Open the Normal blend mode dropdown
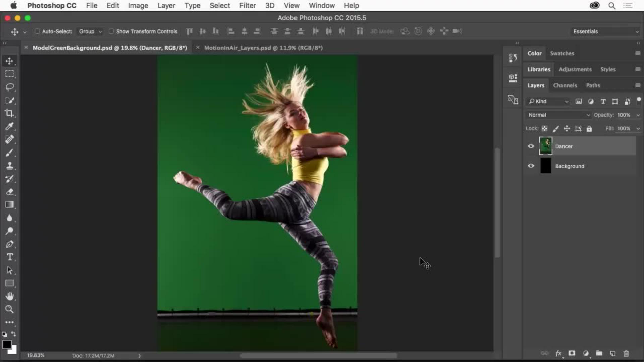Viewport: 644px width, 362px height. [558, 115]
